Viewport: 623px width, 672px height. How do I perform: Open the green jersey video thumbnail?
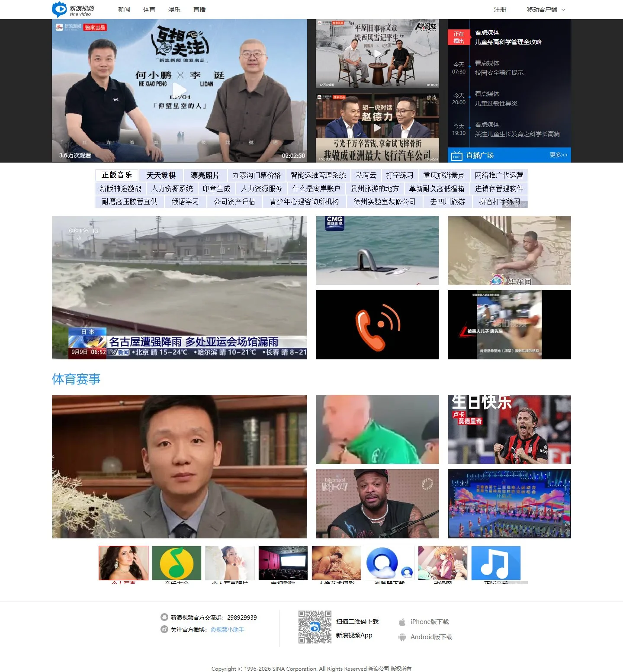coord(377,429)
